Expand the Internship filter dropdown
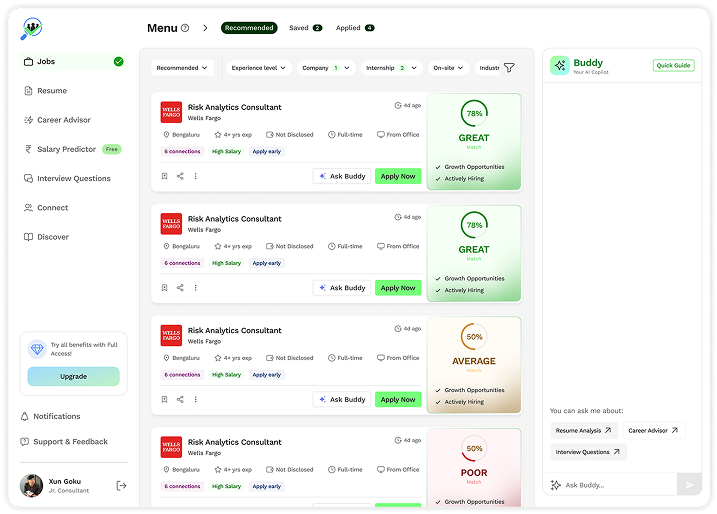 [x=391, y=68]
